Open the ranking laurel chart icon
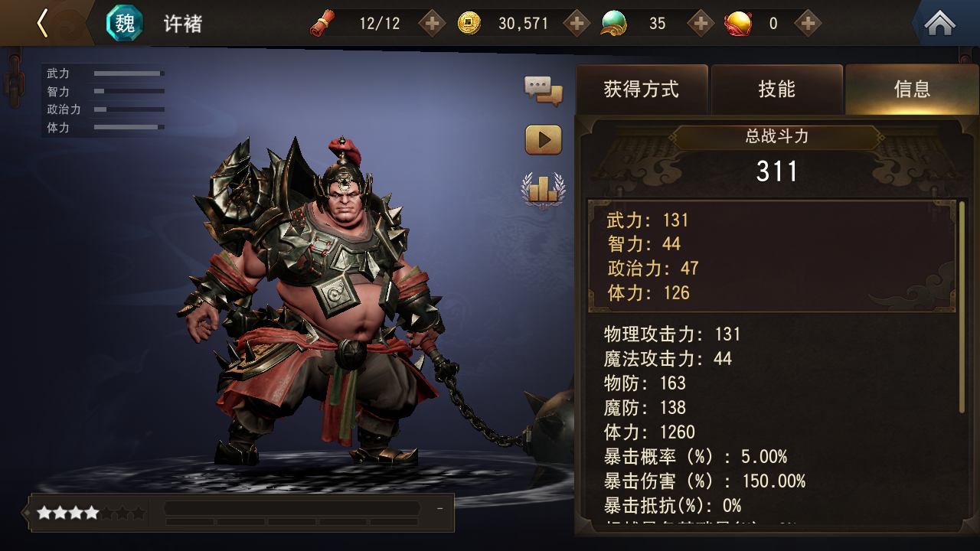 click(x=544, y=189)
